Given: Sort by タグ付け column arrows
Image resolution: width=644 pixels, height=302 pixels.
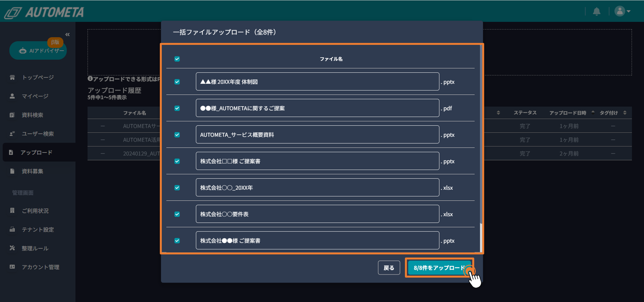Looking at the screenshot, I should (x=625, y=113).
